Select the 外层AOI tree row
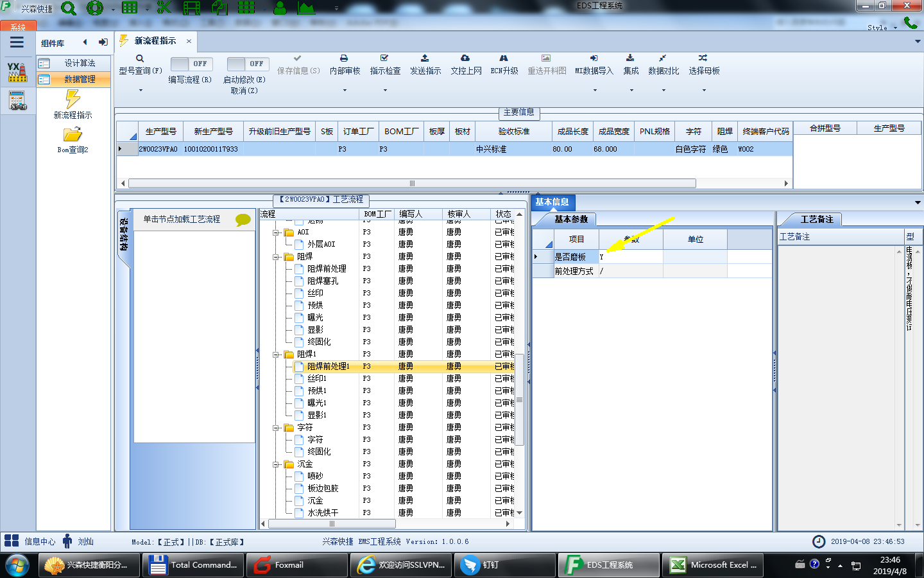The width and height of the screenshot is (924, 578). (x=321, y=245)
